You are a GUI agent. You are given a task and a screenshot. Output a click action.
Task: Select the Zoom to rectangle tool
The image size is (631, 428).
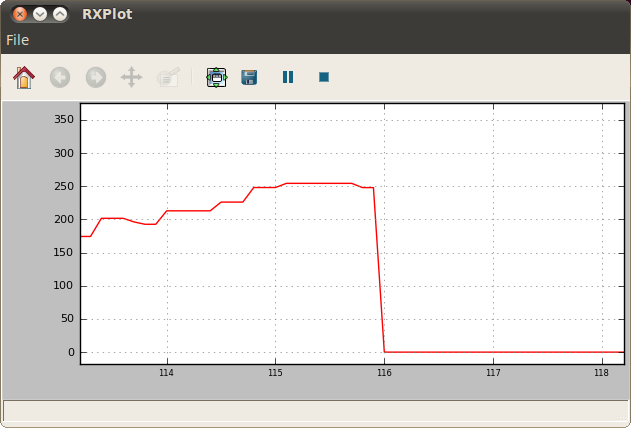pos(168,77)
